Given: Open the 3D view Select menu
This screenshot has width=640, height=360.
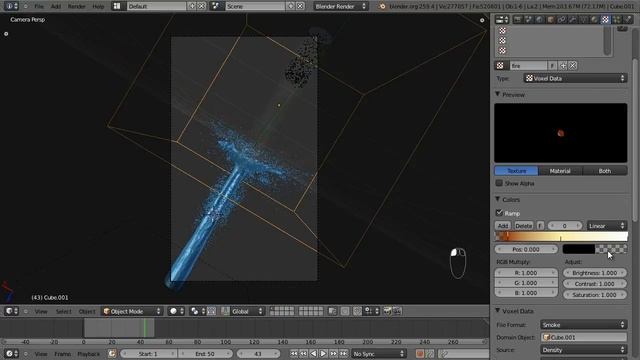Looking at the screenshot, I should 63,311.
